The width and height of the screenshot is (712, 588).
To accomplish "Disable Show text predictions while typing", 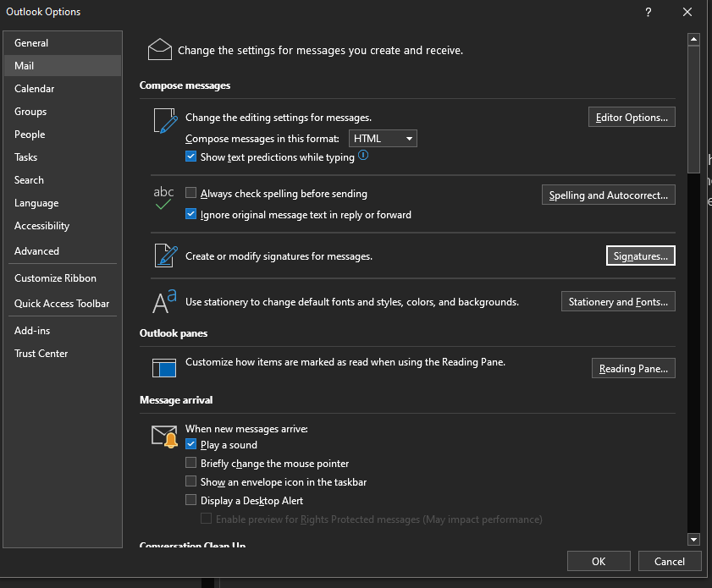I will [x=190, y=157].
